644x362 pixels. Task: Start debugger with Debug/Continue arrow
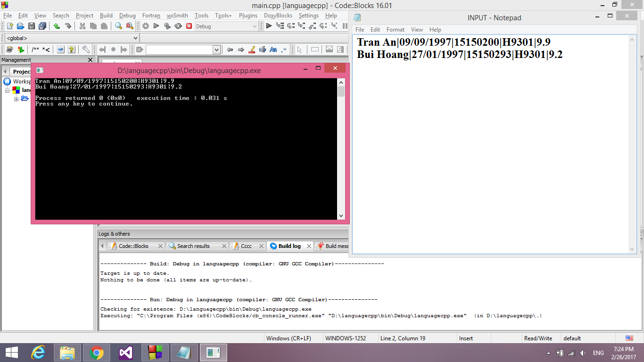click(269, 26)
